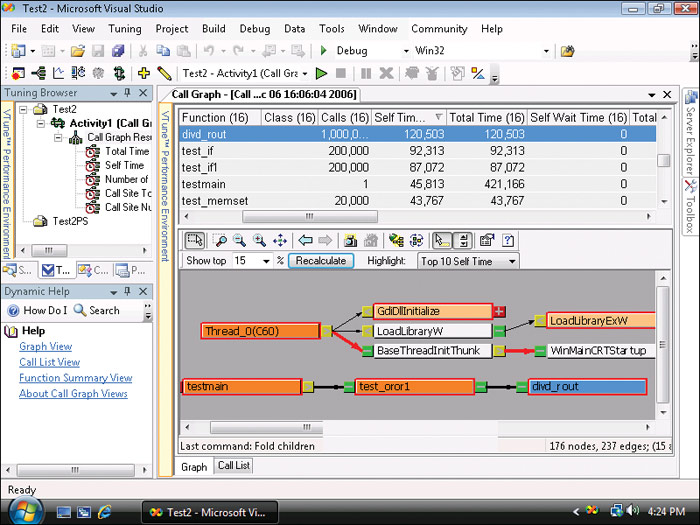The image size is (700, 525).
Task: Toggle the auto-scroll arrows button
Action: pyautogui.click(x=463, y=241)
